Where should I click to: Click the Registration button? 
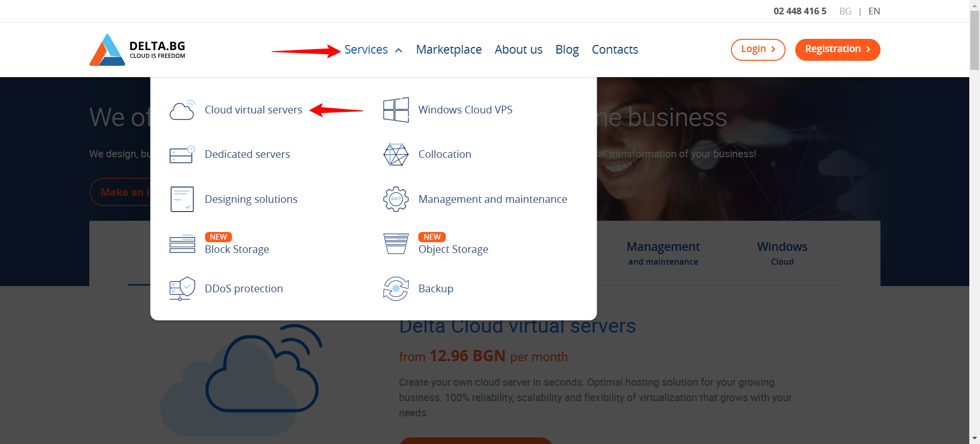(x=838, y=50)
